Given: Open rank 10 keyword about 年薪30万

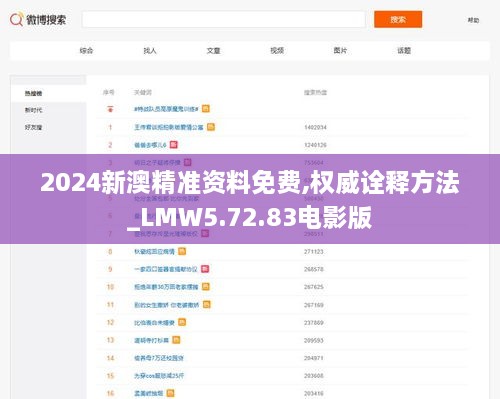Looking at the screenshot, I should coord(166,287).
